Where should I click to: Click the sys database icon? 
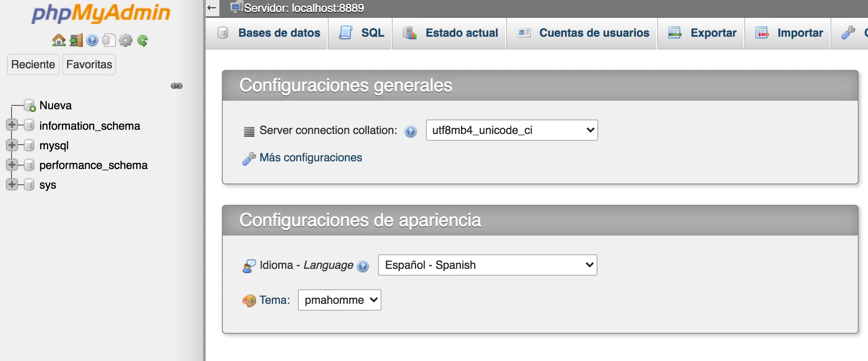29,184
